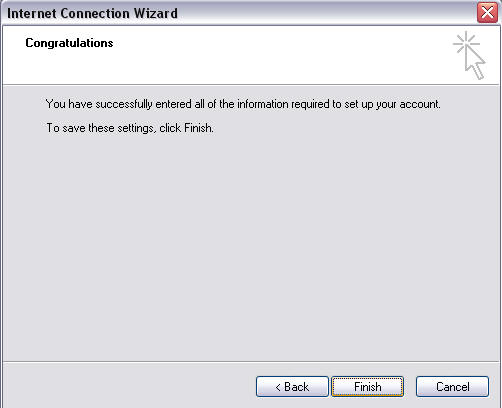This screenshot has width=502, height=408.
Task: Click the less-than arrow on Back button
Action: (278, 387)
